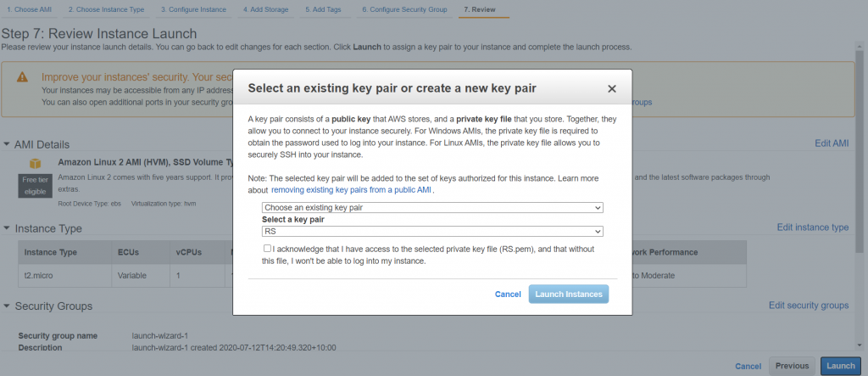
Task: Click Cancel in the key pair dialog
Action: pos(508,294)
